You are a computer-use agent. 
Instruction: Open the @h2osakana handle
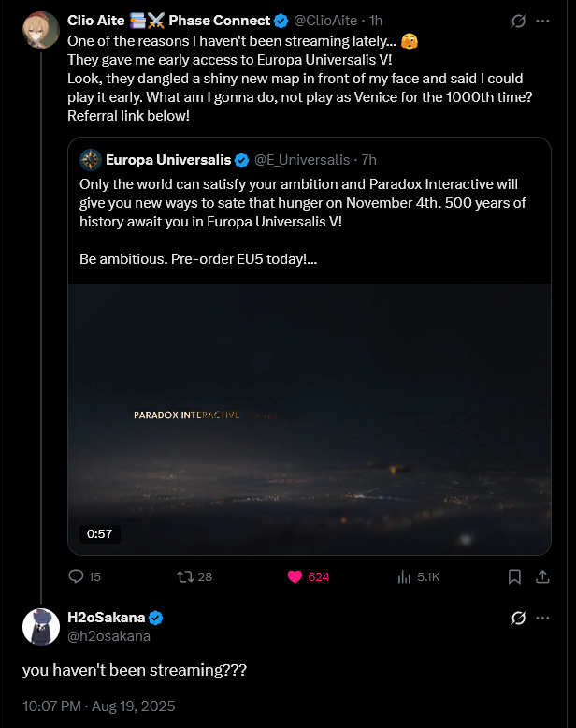click(x=108, y=636)
